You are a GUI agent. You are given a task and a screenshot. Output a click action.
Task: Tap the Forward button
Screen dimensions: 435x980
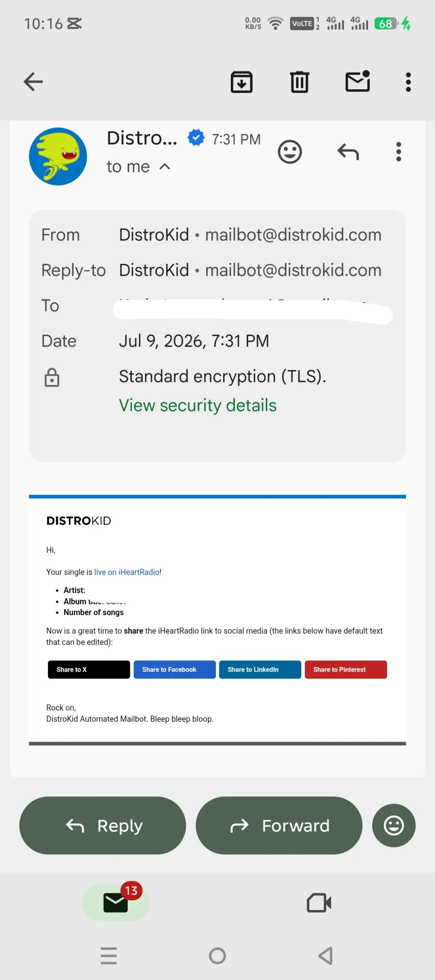point(279,825)
